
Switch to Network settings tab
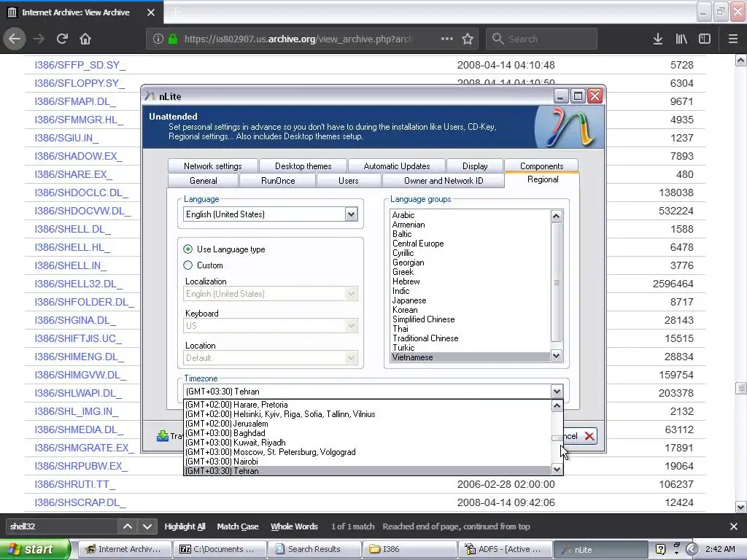pos(212,166)
